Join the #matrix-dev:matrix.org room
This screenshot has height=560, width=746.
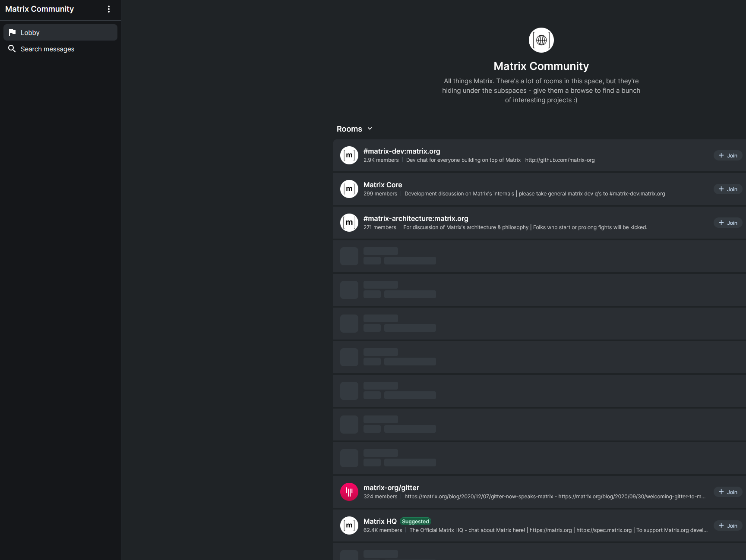[x=728, y=155]
